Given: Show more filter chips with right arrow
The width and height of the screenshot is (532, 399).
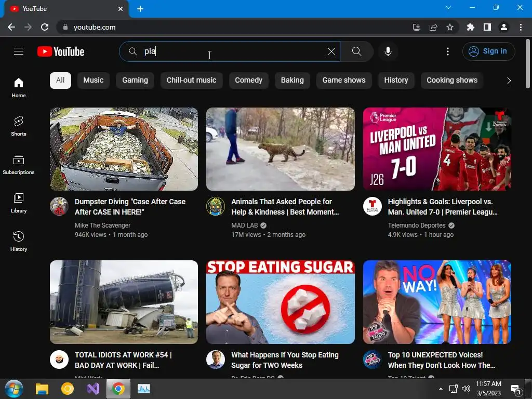Looking at the screenshot, I should (x=509, y=81).
